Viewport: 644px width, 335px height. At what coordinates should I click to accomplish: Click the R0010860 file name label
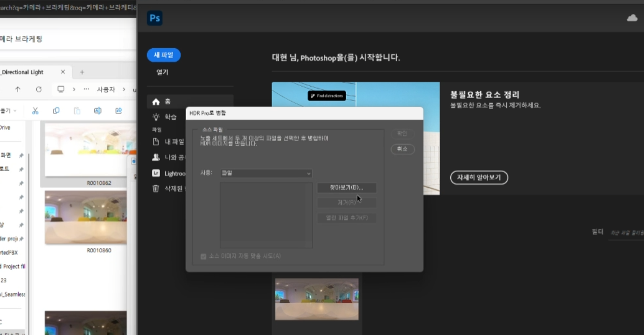point(99,250)
